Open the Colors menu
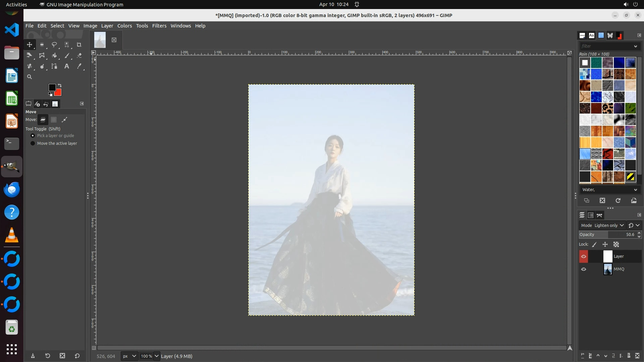Viewport: 644px width, 362px height. pos(124,26)
